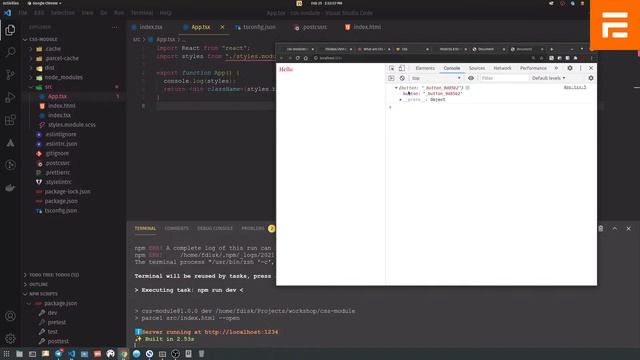This screenshot has height=360, width=640.
Task: Open DevTools Performance tab
Action: pos(533,68)
